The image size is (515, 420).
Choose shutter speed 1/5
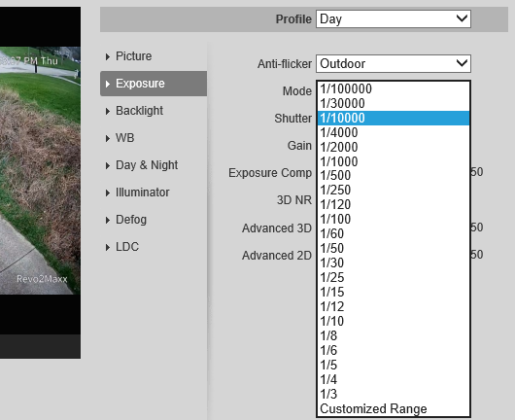394,365
